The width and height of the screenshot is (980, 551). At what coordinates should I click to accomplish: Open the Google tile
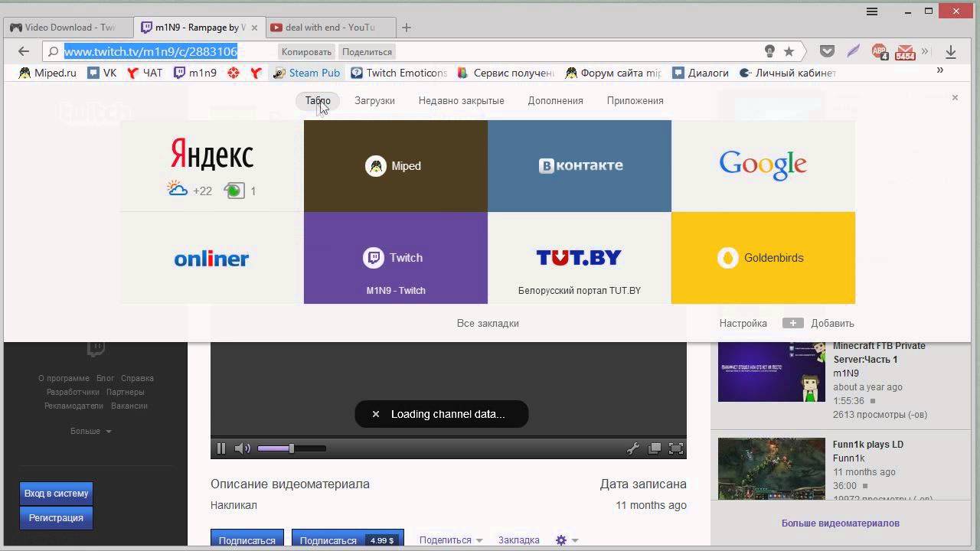763,166
